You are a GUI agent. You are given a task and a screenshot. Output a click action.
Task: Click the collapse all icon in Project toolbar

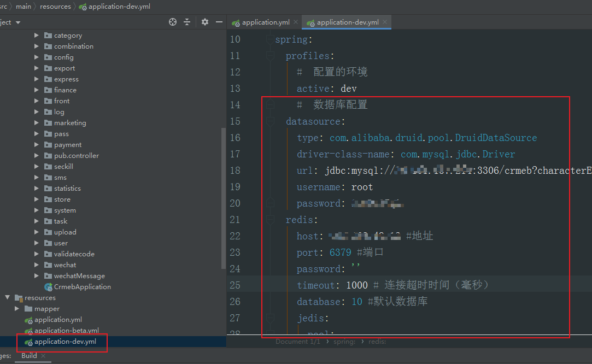187,22
